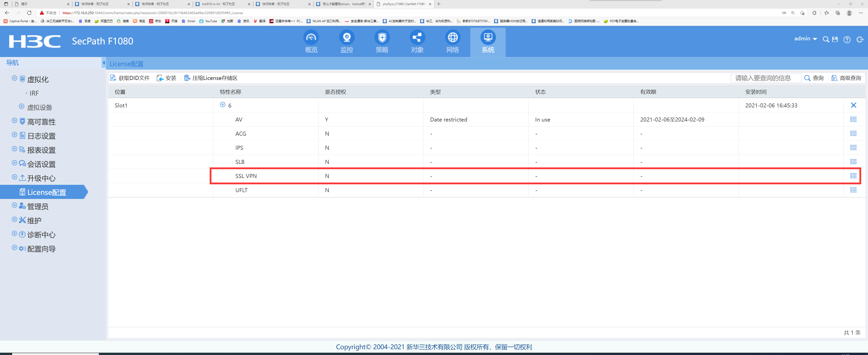Open the 对象 objects section icon
The image size is (868, 355).
point(417,37)
